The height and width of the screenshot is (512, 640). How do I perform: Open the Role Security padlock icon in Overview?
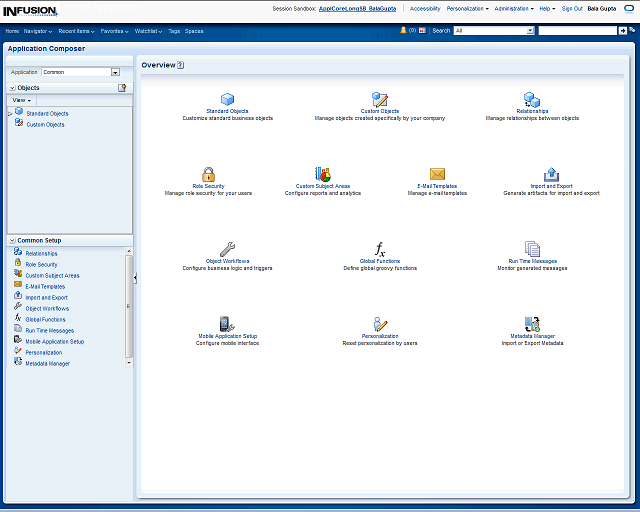coord(208,174)
